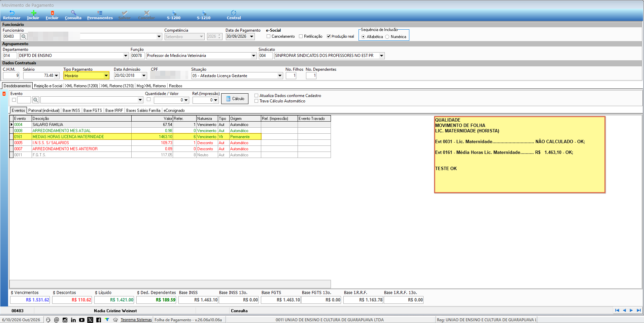Open YouTube icon in status bar
Viewport: 644px width, 323px height.
[x=82, y=320]
